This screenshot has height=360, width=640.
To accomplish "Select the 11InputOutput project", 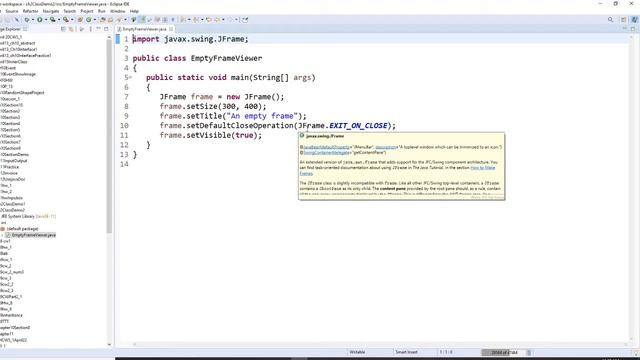I will click(x=13, y=161).
